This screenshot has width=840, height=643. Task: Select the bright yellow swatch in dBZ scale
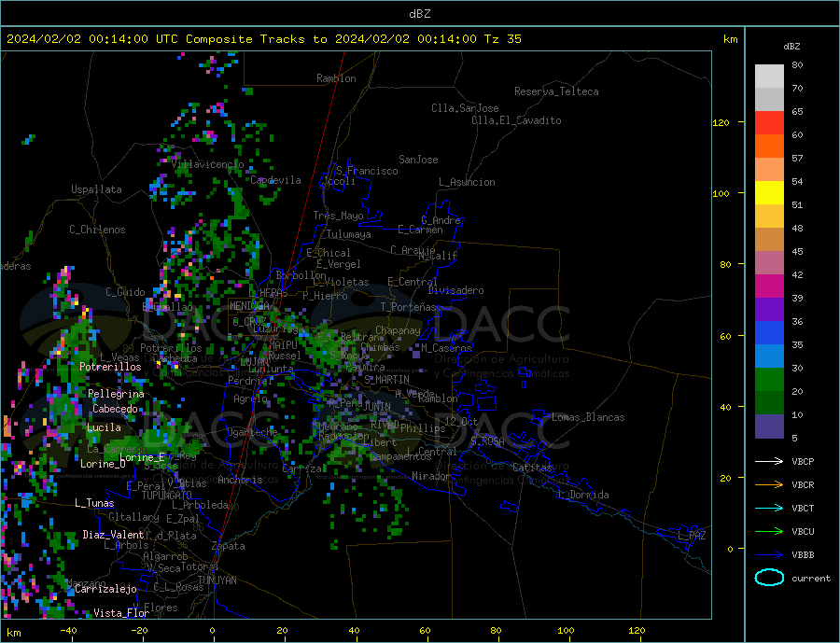point(769,193)
